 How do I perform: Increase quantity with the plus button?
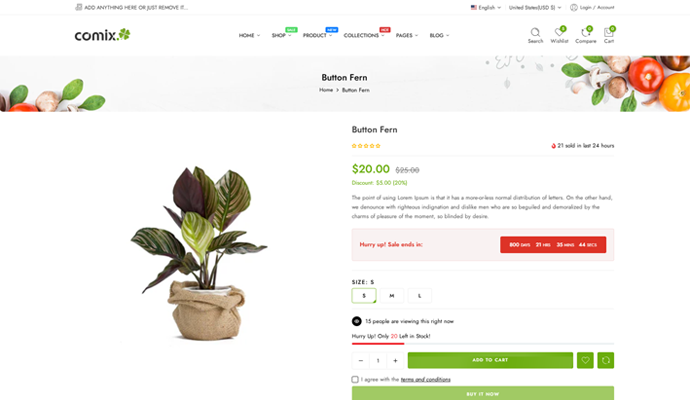click(x=395, y=360)
